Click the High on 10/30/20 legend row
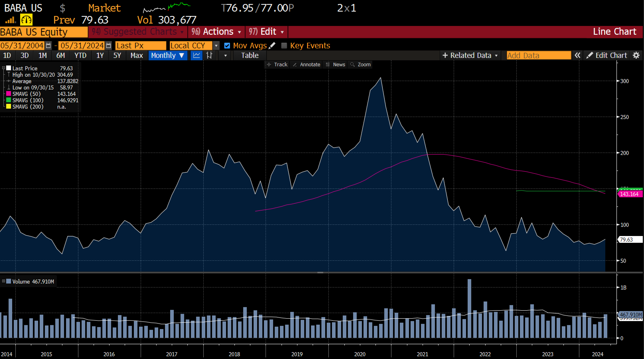Viewport: 644px width, 359px height. (x=40, y=74)
